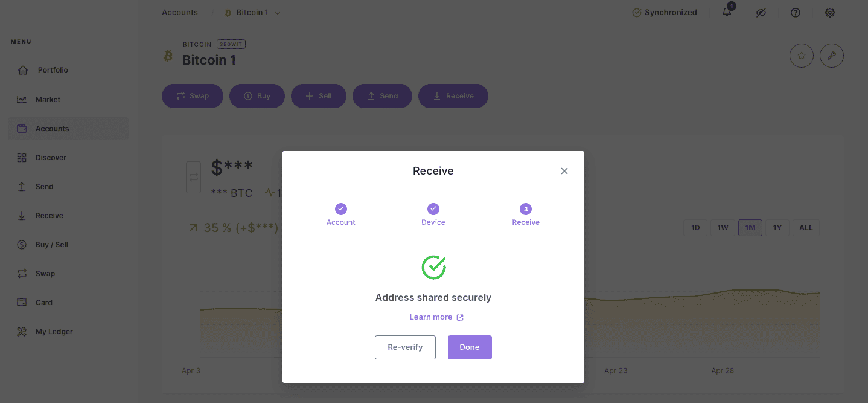This screenshot has height=403, width=868.
Task: Open account settings wrench icon
Action: 832,56
